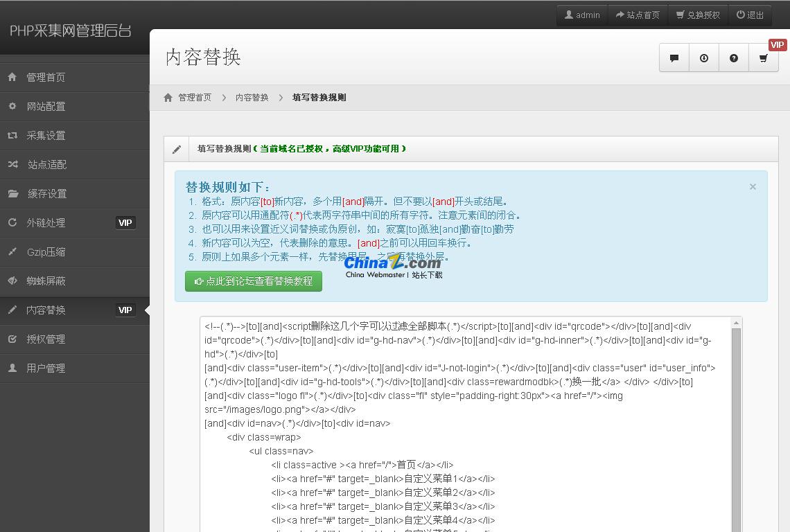
Task: Click the eye icon beside 蜘蛛屏蔽
Action: [12, 281]
